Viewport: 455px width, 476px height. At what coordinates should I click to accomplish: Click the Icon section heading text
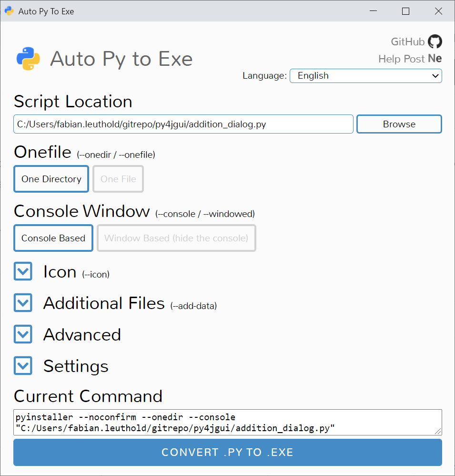click(x=60, y=271)
